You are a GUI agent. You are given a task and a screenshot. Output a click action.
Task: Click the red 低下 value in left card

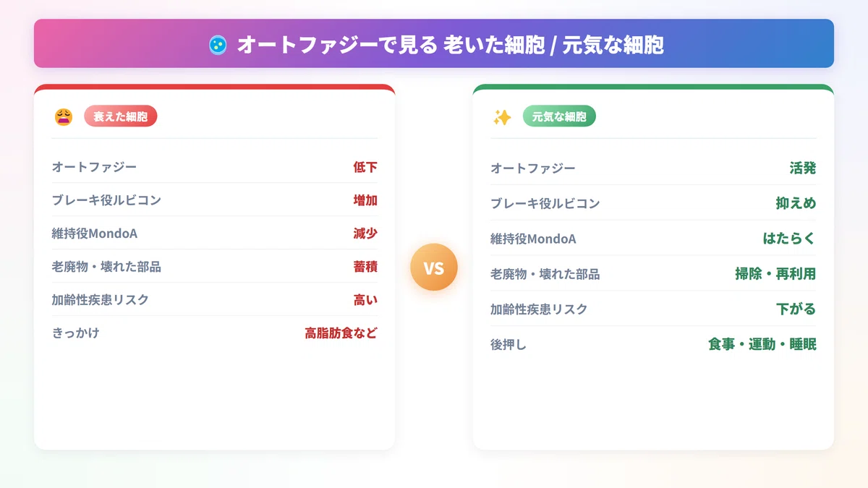(x=365, y=167)
